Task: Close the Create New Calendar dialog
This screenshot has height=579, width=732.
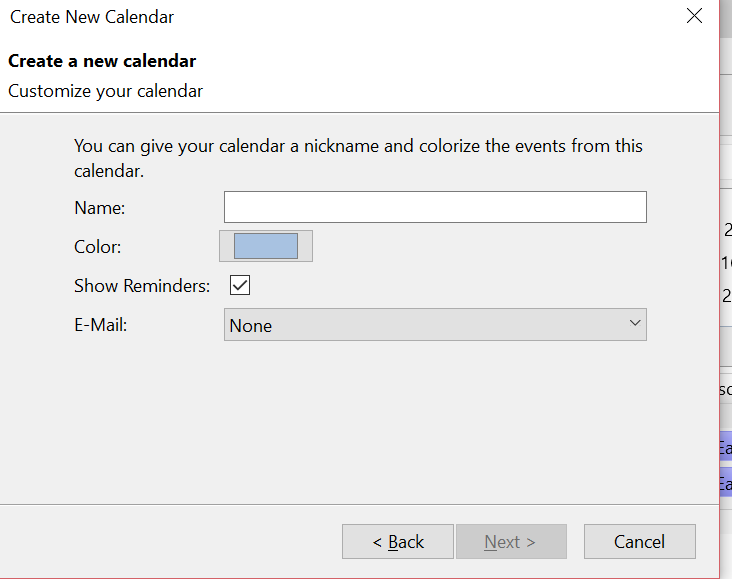Action: tap(694, 16)
